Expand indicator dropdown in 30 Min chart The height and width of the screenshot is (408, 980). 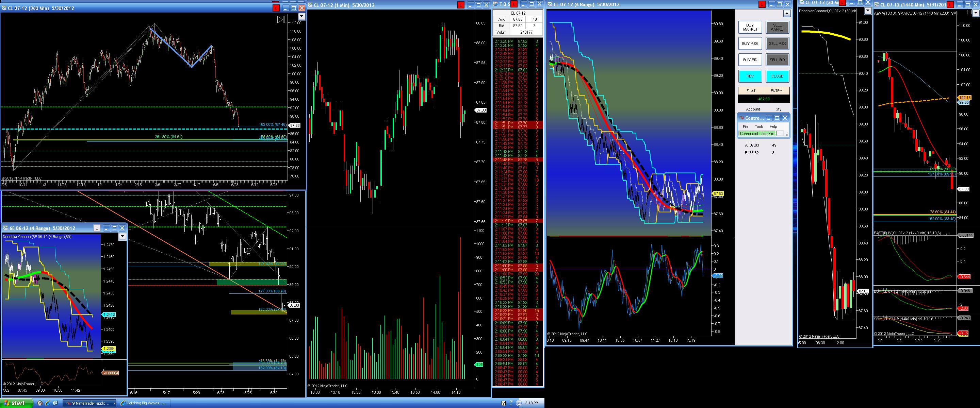(868, 11)
